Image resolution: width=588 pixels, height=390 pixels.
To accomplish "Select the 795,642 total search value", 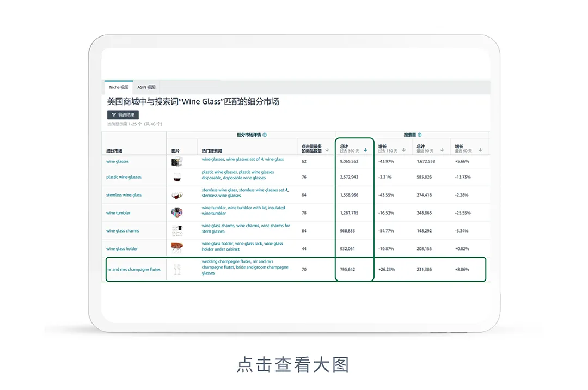I will [x=347, y=269].
